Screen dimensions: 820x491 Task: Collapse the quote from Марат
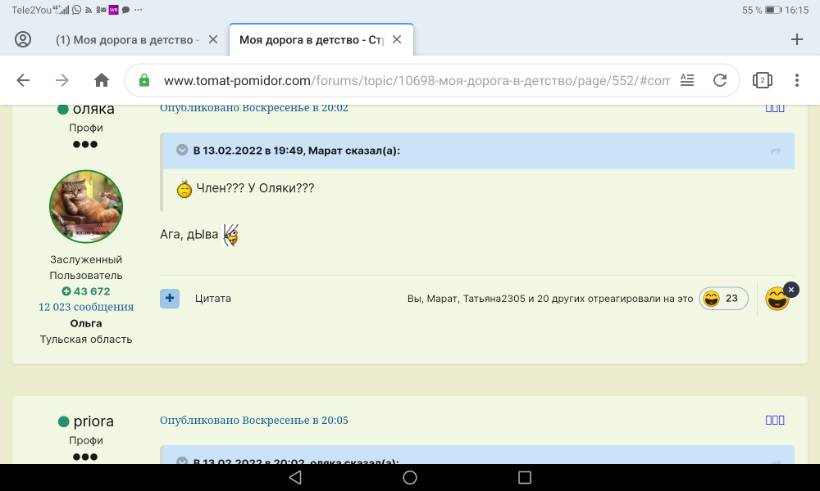coord(182,150)
